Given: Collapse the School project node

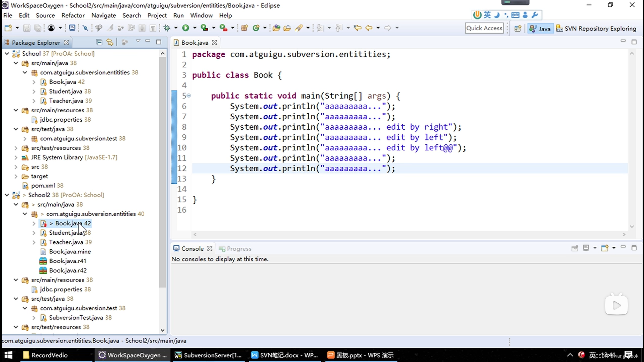Looking at the screenshot, I should pyautogui.click(x=7, y=53).
